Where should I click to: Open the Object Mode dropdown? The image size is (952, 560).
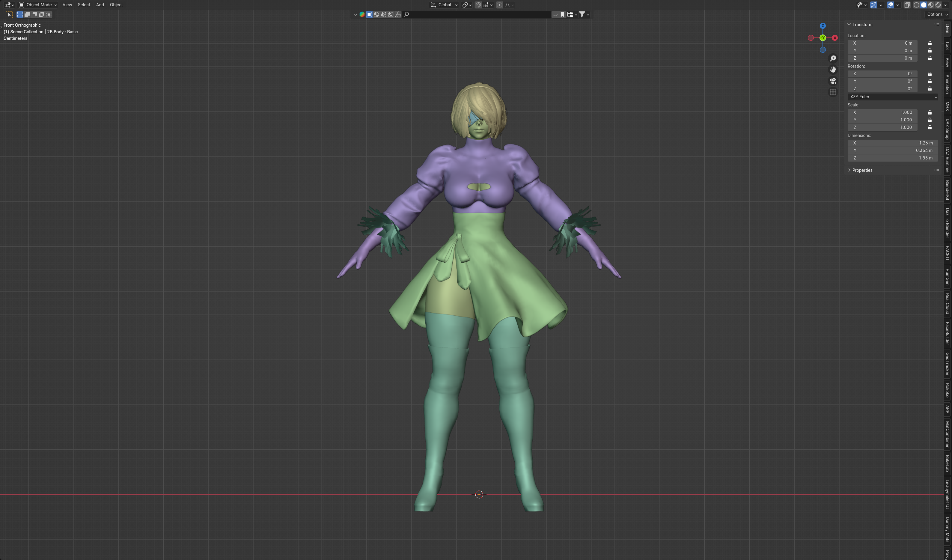[38, 5]
